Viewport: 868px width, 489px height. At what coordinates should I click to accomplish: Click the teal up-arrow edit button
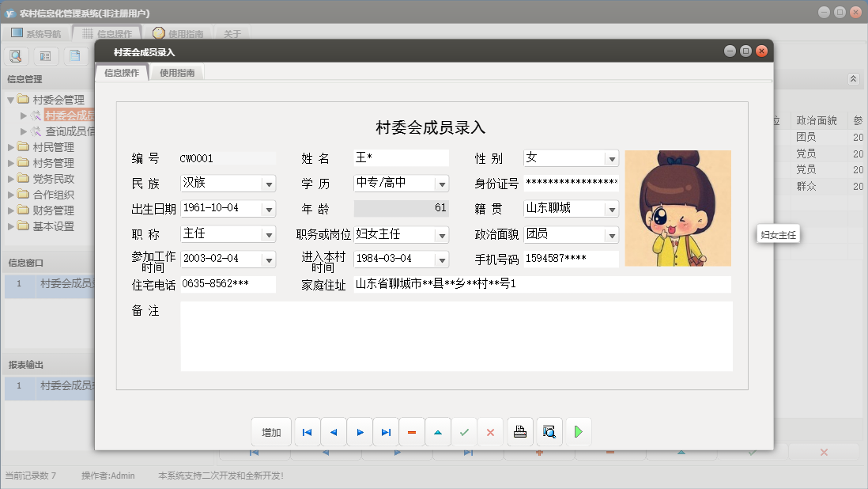click(x=438, y=432)
